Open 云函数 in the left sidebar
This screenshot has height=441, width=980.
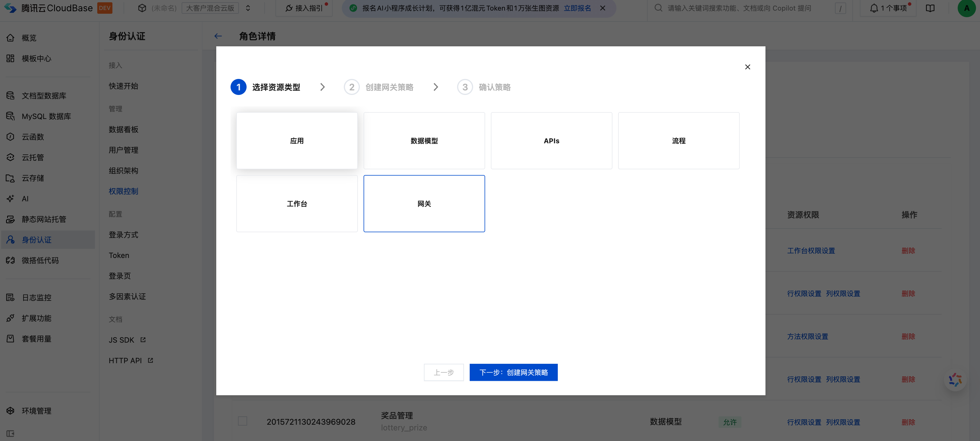(33, 137)
